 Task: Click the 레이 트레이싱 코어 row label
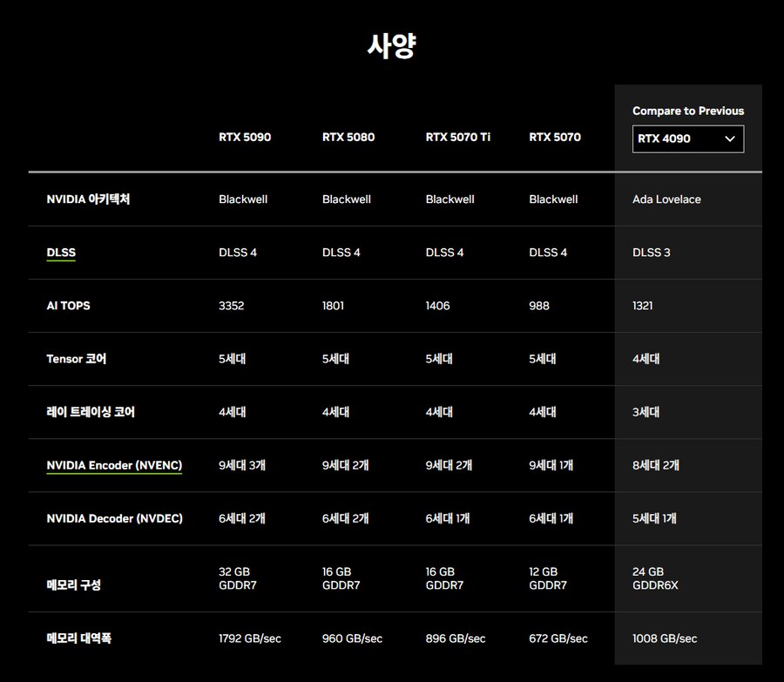click(91, 412)
